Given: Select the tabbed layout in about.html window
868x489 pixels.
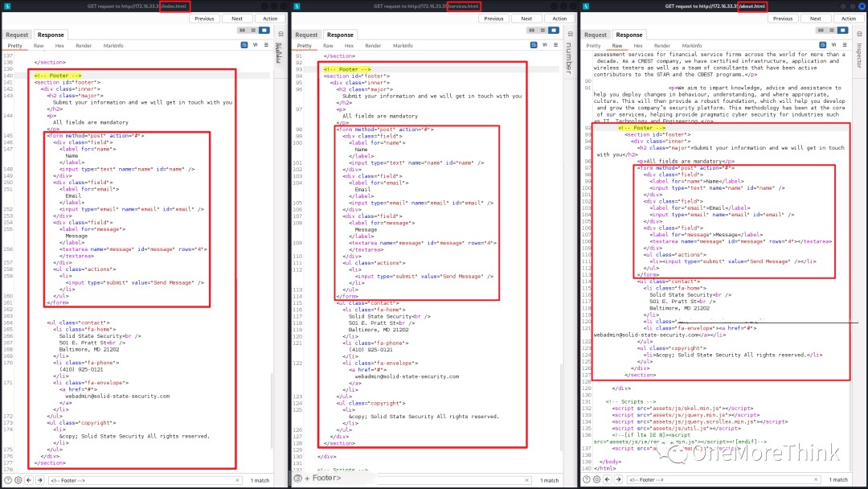Looking at the screenshot, I should (842, 31).
